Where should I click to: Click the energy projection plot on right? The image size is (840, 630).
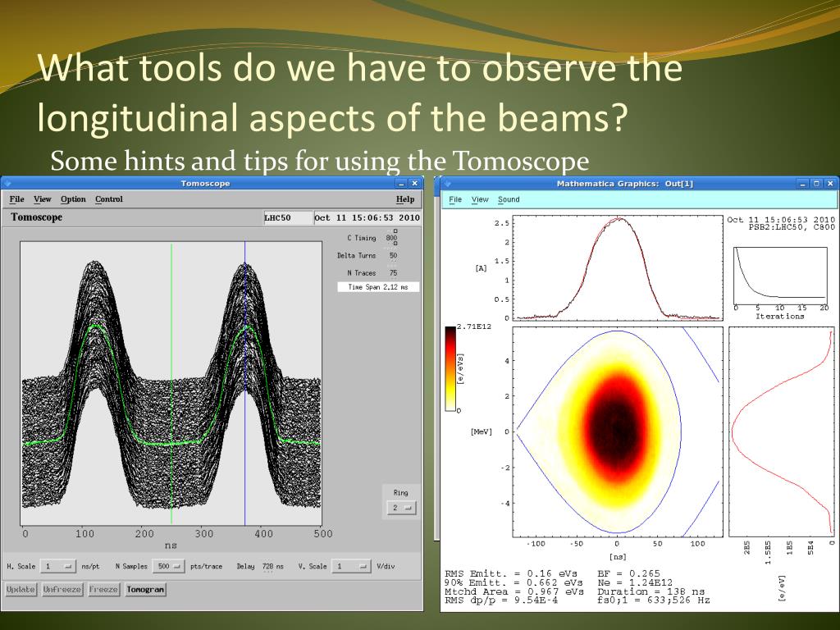782,431
